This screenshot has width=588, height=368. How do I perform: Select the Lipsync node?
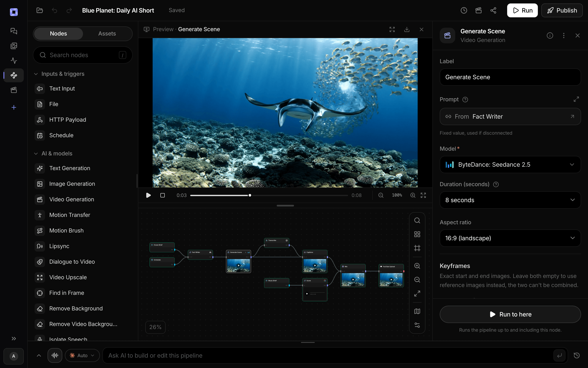(x=83, y=246)
